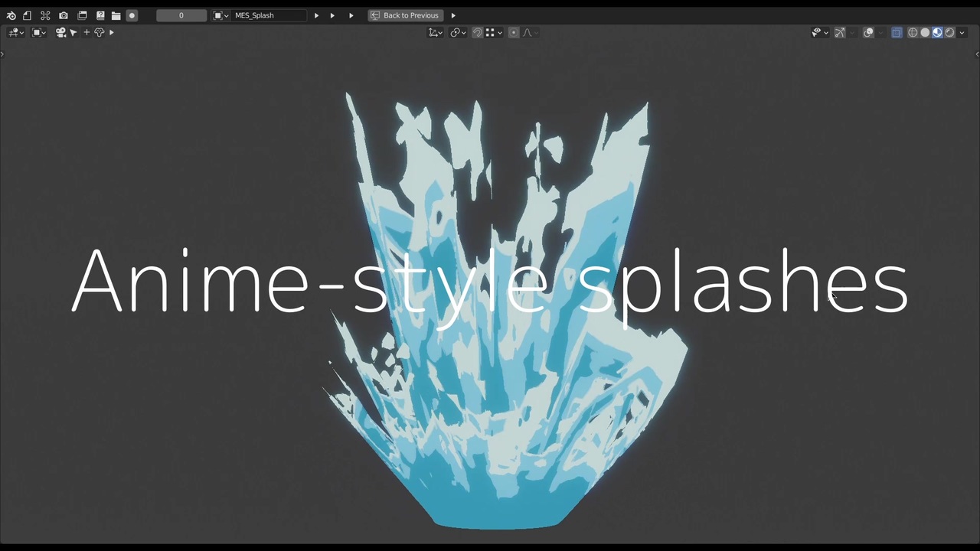Click the current frame field showing 0
Screen dimensions: 980x551
pyautogui.click(x=181, y=15)
